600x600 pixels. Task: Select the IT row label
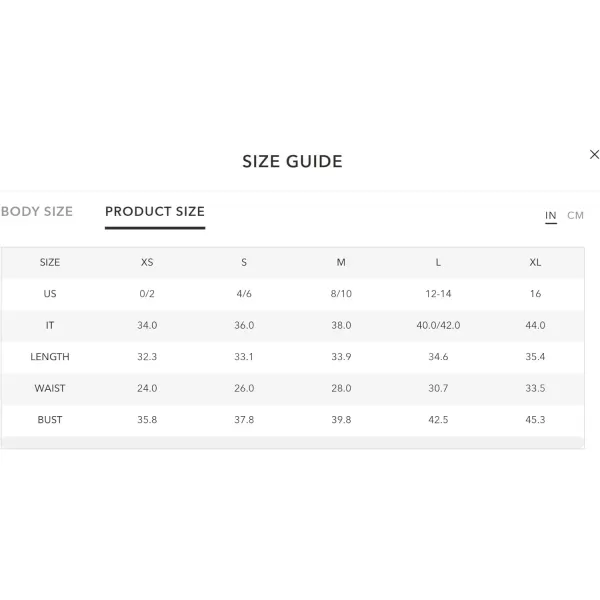coord(50,325)
